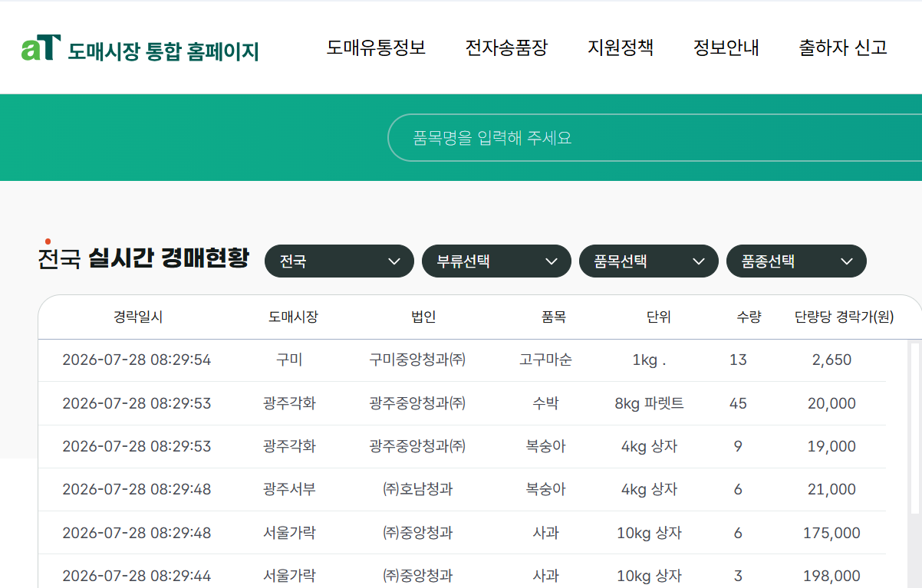Select the 2026-07-28 08:29:44 timestamp cell
This screenshot has width=922, height=588.
click(137, 576)
